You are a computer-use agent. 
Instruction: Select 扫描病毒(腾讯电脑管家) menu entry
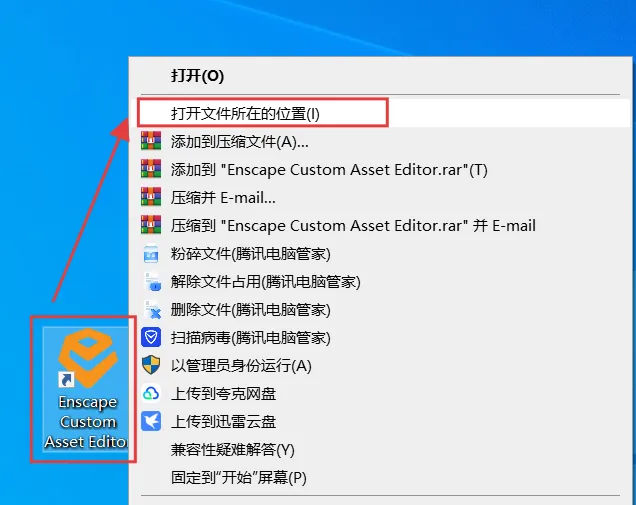pyautogui.click(x=380, y=337)
